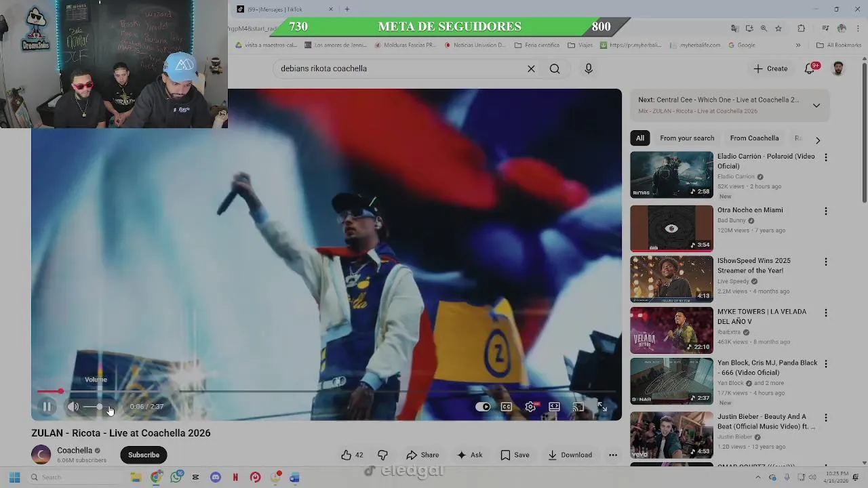Open Noticias Univision bookmark
This screenshot has width=868, height=488.
point(475,45)
